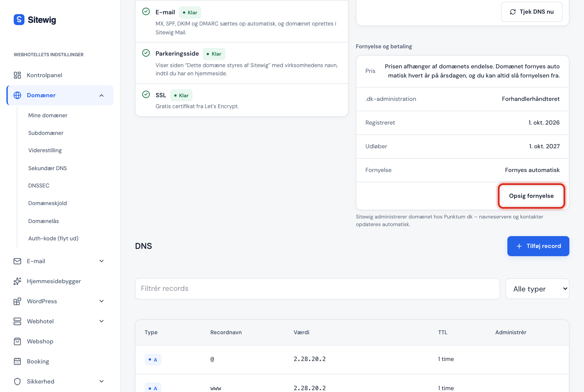This screenshot has height=392, width=584.
Task: Click the Tilføj record button
Action: pyautogui.click(x=538, y=246)
